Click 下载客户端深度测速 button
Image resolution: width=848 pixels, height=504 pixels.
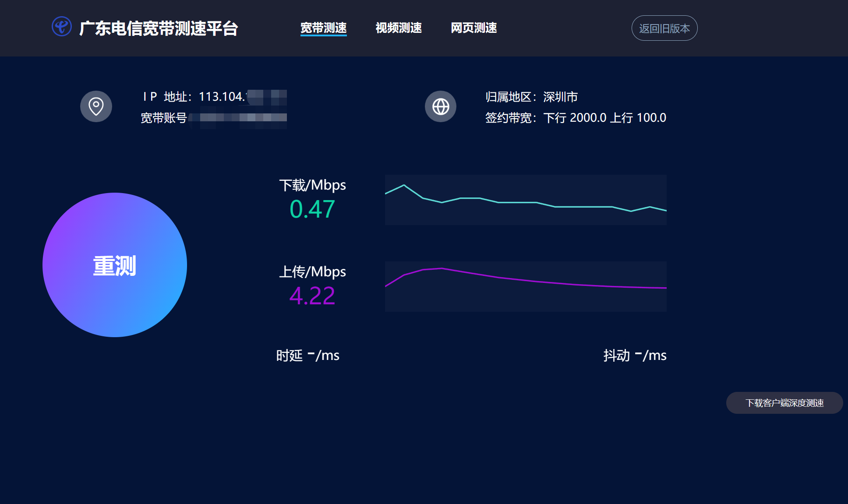click(x=784, y=403)
